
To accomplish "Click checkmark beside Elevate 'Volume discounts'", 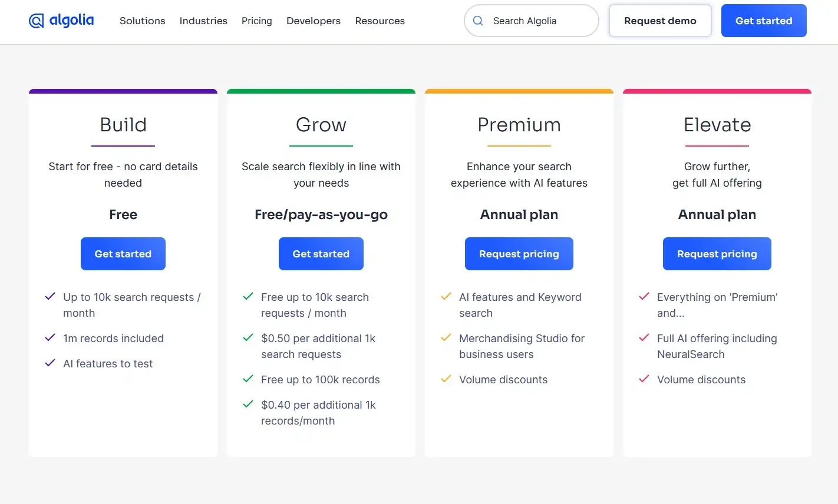I will pos(644,379).
